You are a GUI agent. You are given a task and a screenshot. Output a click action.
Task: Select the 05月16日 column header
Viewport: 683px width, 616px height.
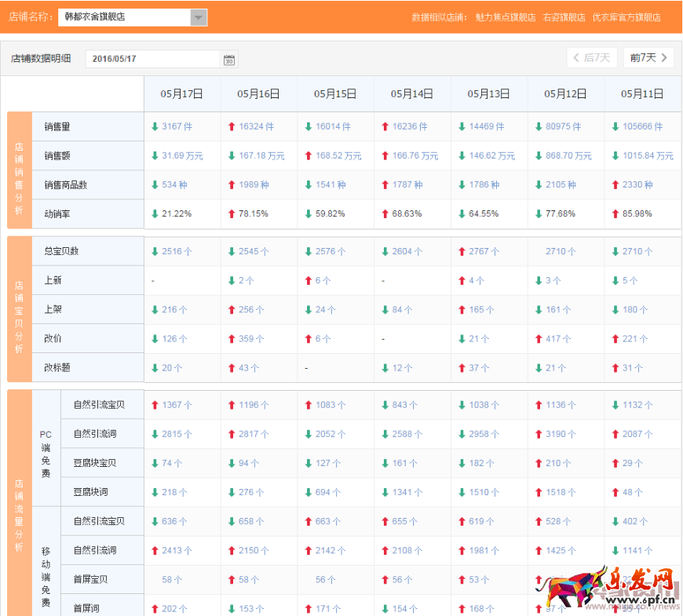[258, 94]
